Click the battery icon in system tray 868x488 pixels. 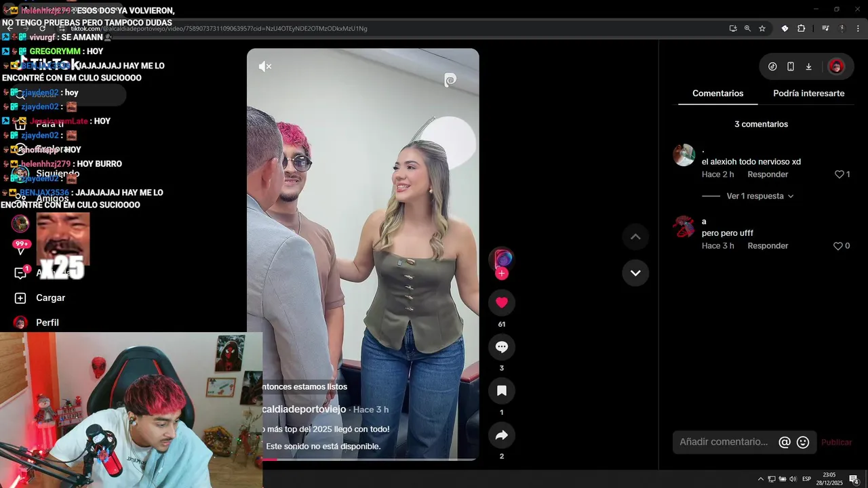point(782,479)
